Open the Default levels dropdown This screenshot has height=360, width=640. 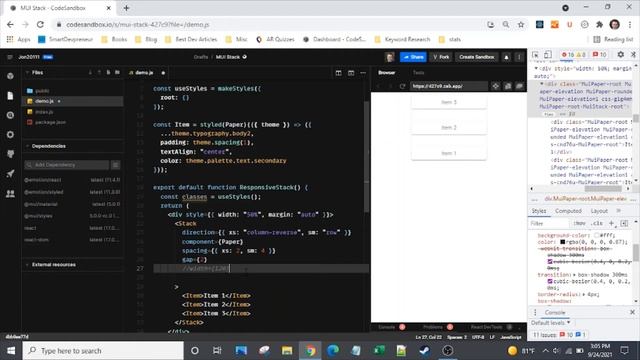tap(551, 322)
